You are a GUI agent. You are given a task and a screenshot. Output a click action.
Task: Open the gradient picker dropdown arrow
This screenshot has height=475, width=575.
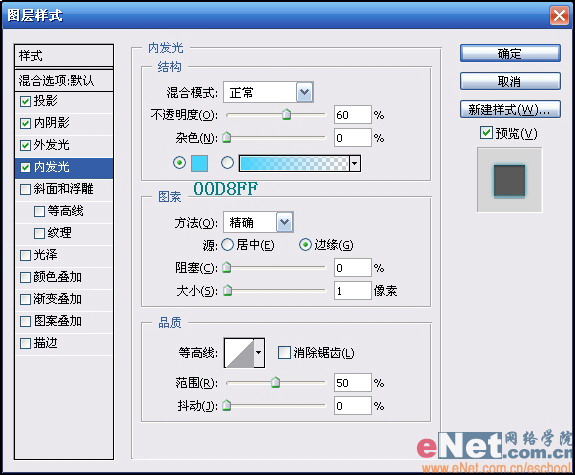tap(355, 163)
